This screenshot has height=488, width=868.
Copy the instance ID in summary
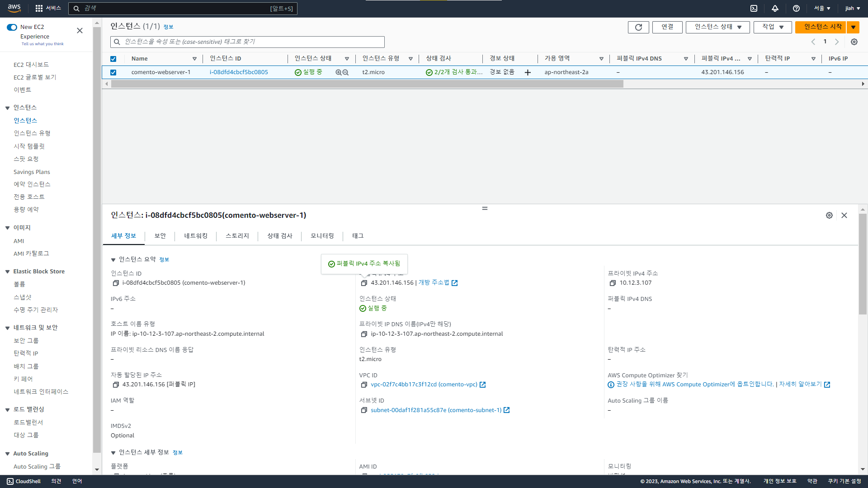pos(116,283)
